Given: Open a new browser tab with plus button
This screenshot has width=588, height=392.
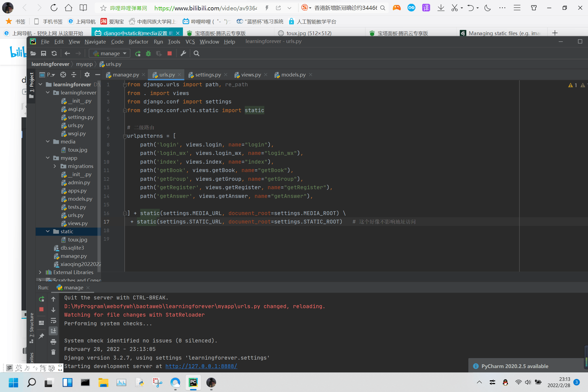Looking at the screenshot, I should click(555, 33).
